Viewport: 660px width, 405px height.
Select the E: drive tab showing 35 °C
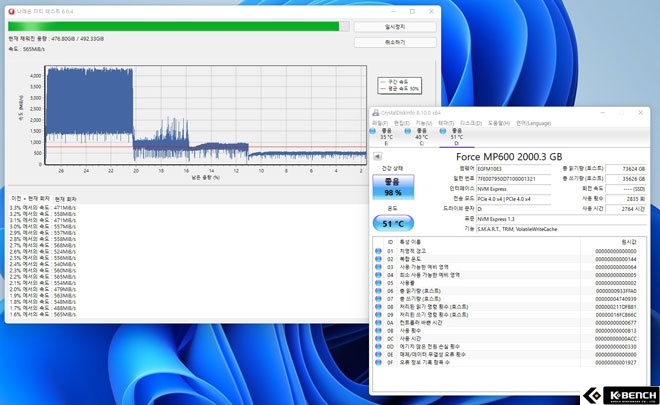[386, 137]
